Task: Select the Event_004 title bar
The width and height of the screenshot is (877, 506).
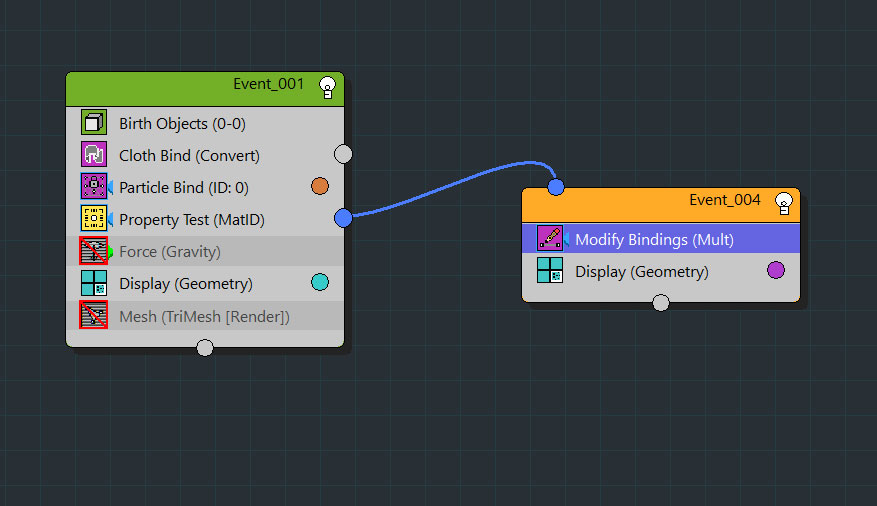Action: pos(661,205)
